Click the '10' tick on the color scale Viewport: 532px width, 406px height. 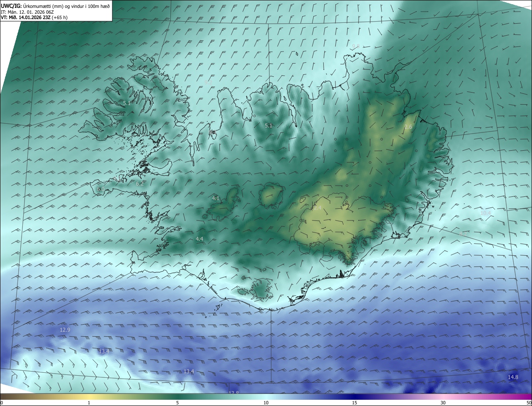coord(266,403)
